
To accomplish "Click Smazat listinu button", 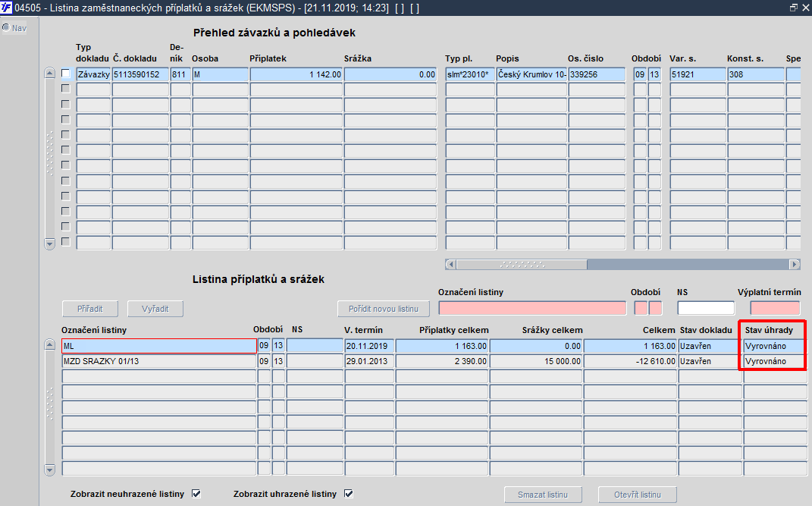I will [543, 495].
